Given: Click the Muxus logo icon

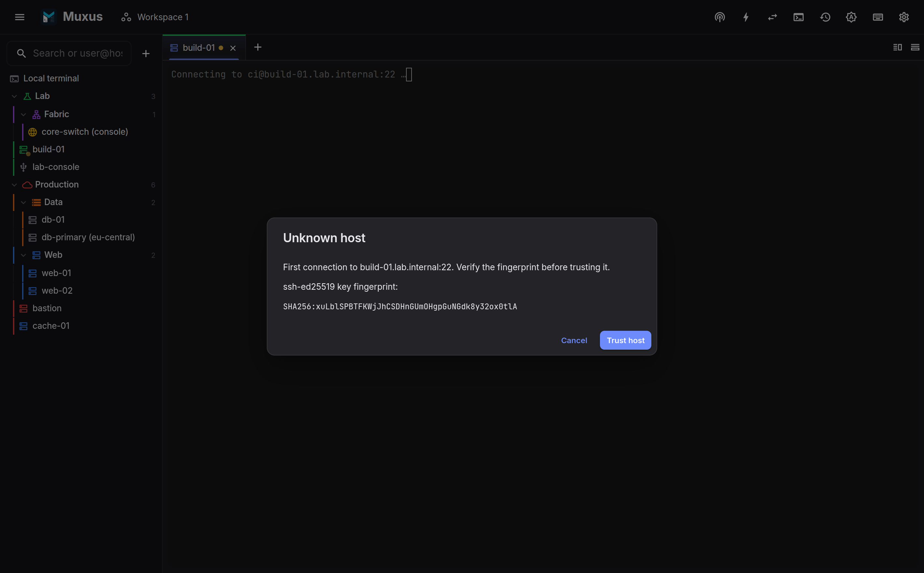Looking at the screenshot, I should click(49, 17).
